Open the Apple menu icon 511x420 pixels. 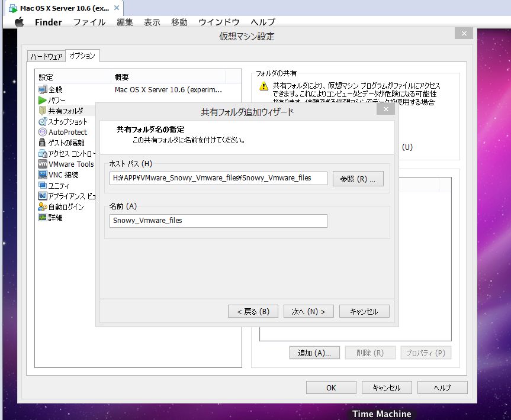(20, 22)
